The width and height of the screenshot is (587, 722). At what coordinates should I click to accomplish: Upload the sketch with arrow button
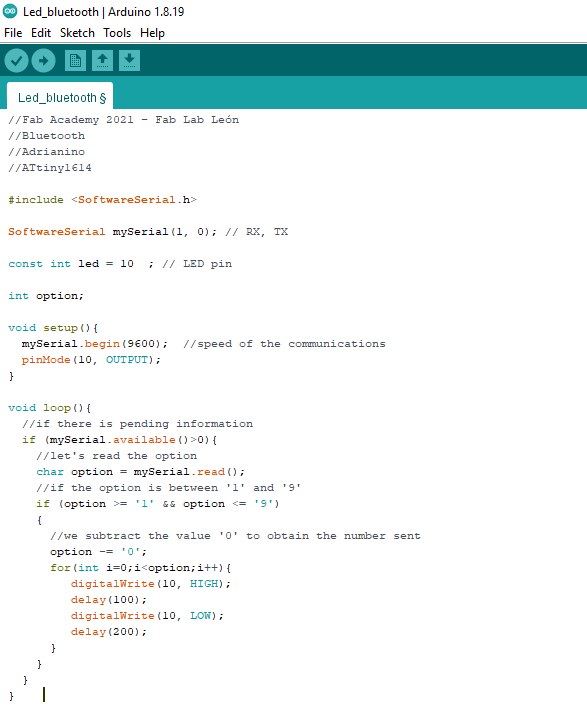point(44,61)
